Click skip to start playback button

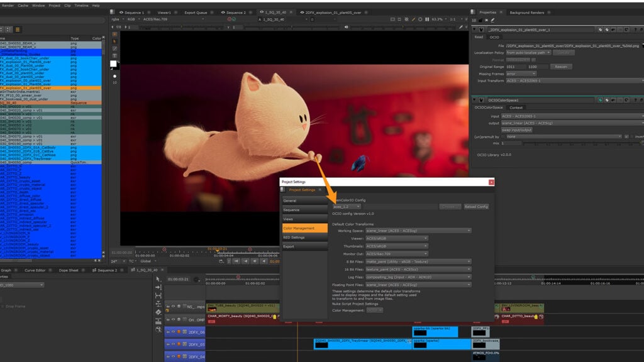click(x=236, y=261)
